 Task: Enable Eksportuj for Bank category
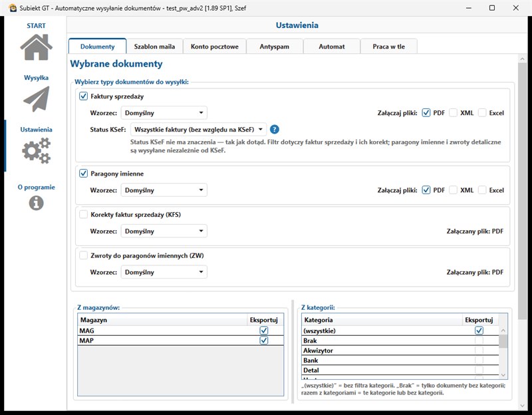tap(479, 360)
